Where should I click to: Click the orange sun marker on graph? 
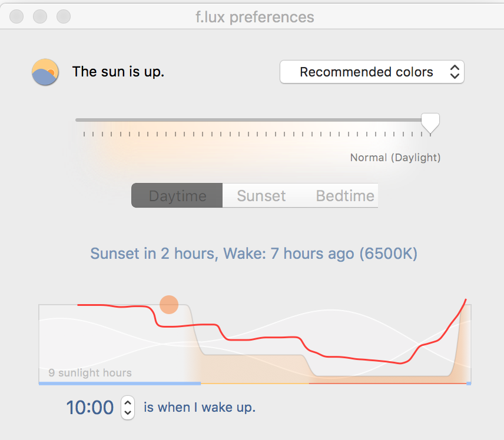[x=169, y=305]
